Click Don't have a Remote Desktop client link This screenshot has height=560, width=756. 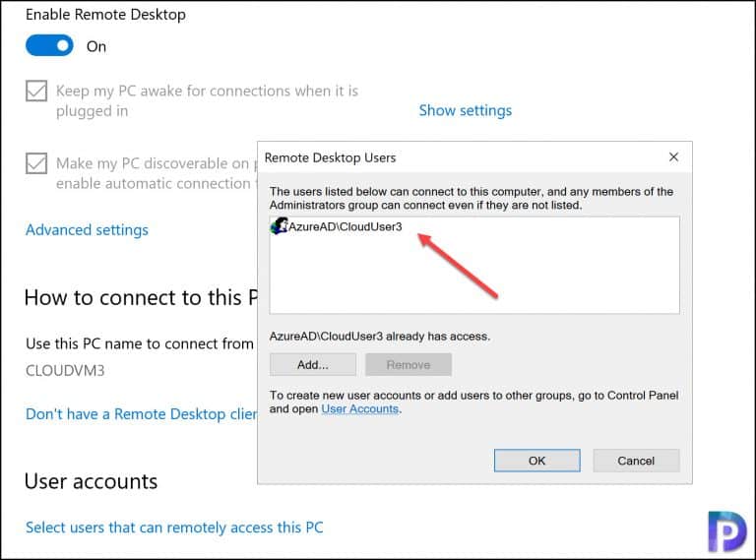[142, 414]
